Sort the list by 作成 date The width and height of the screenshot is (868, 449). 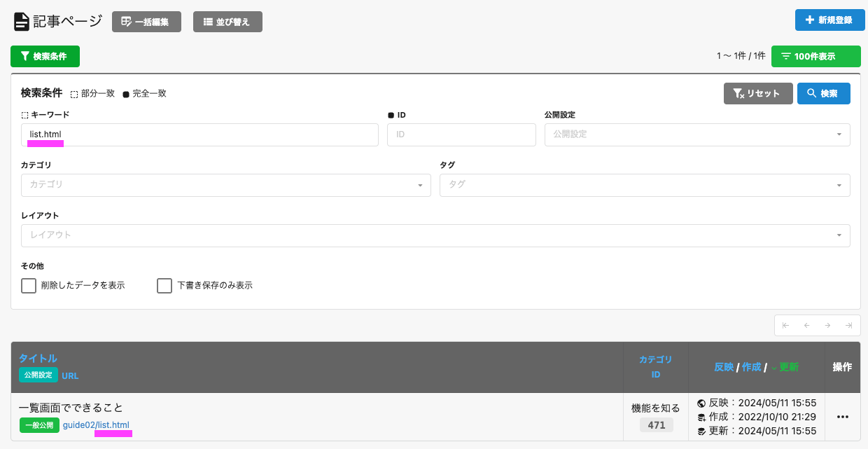click(x=750, y=366)
